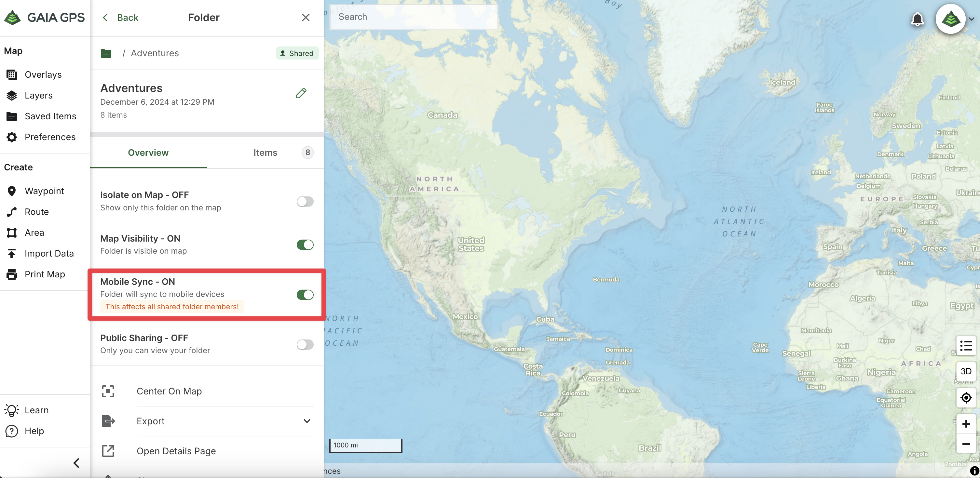Open the profile account dropdown arrow

coord(971,19)
